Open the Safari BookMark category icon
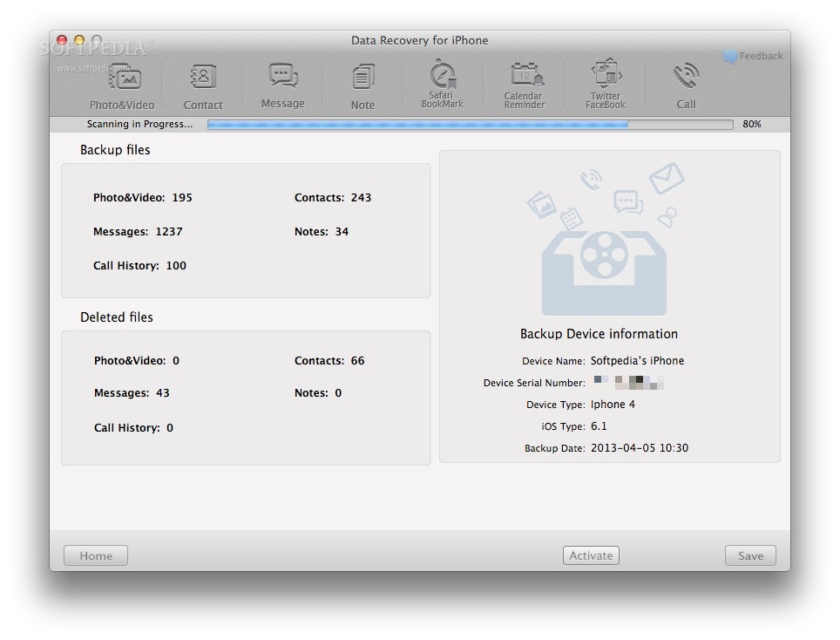This screenshot has width=840, height=640. point(443,74)
